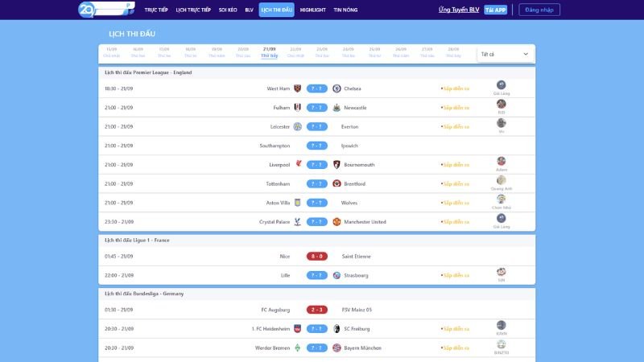Select the 16/09 date tab

(138, 52)
